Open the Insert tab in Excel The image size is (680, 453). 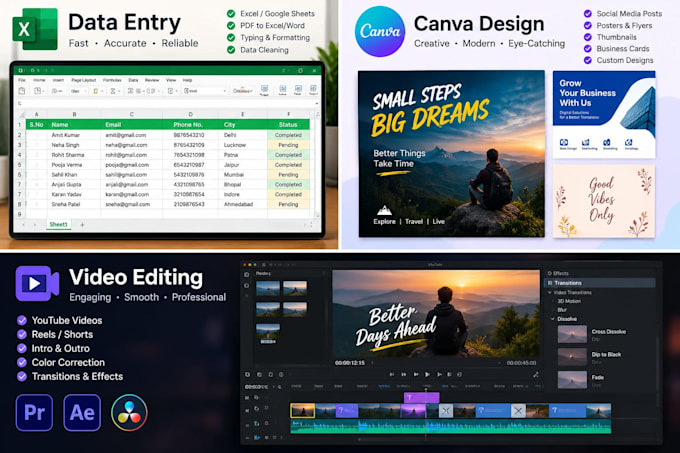tap(58, 80)
